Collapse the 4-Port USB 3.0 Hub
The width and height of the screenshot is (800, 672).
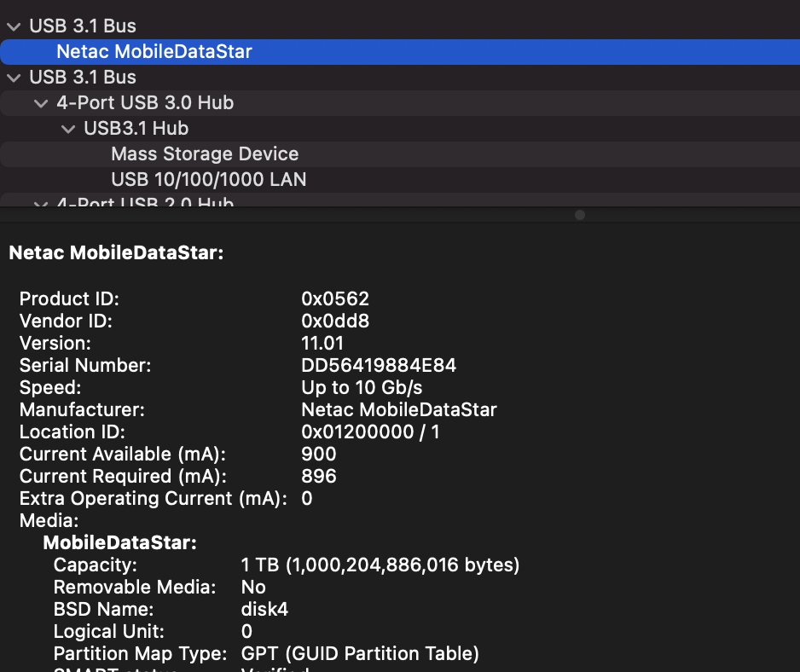[x=41, y=103]
